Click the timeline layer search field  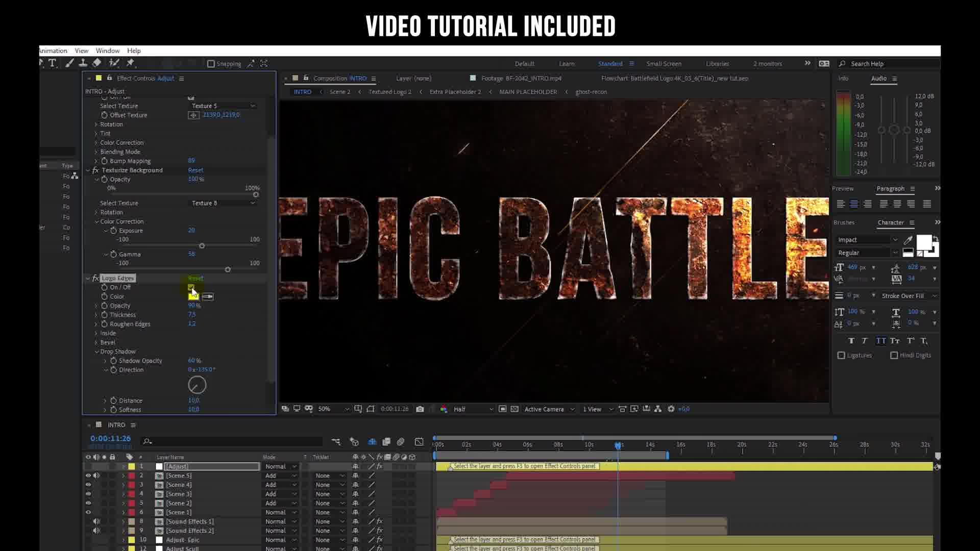pyautogui.click(x=232, y=442)
